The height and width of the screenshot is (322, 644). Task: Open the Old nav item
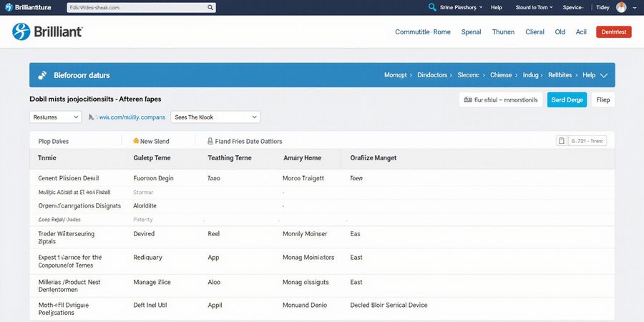click(560, 31)
